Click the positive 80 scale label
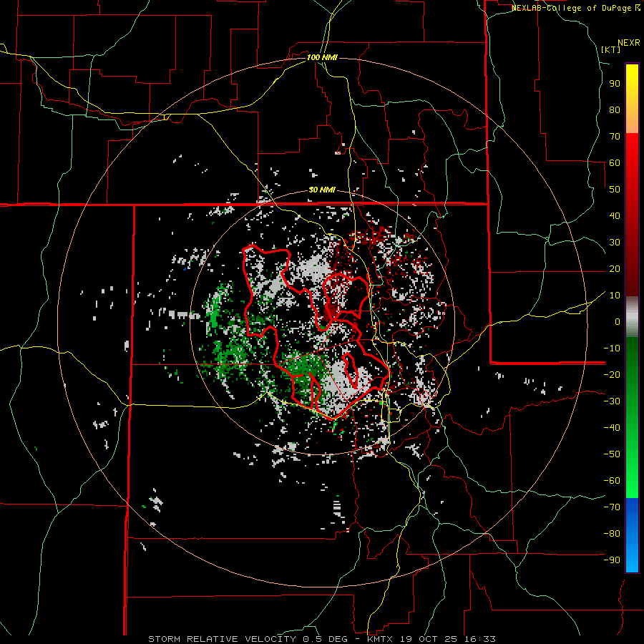Screen dimensions: 644x644 pos(615,109)
